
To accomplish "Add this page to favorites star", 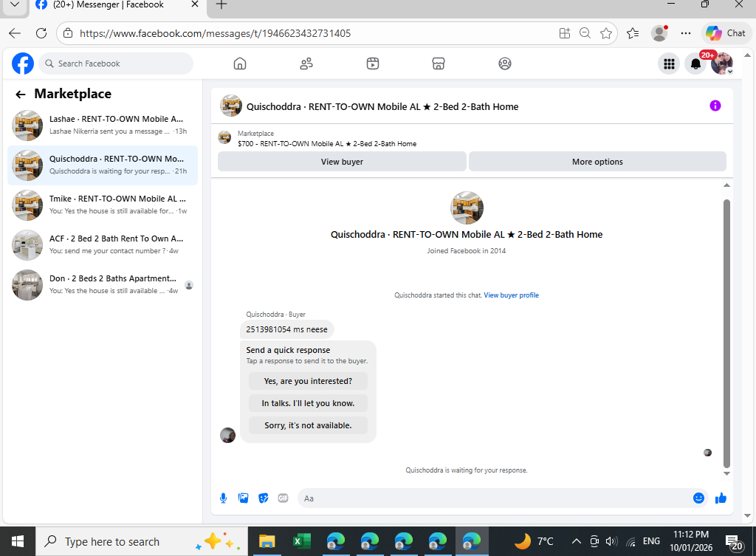I will (606, 33).
